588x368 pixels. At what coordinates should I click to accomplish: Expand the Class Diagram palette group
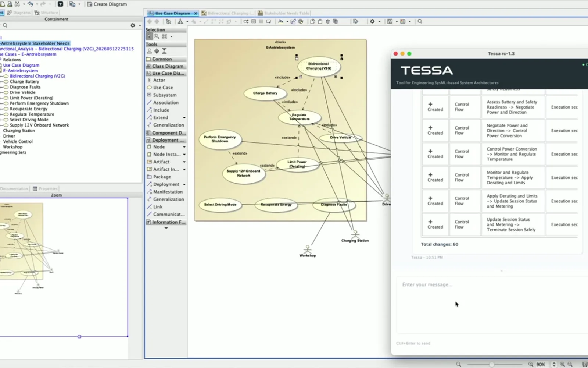pyautogui.click(x=166, y=66)
